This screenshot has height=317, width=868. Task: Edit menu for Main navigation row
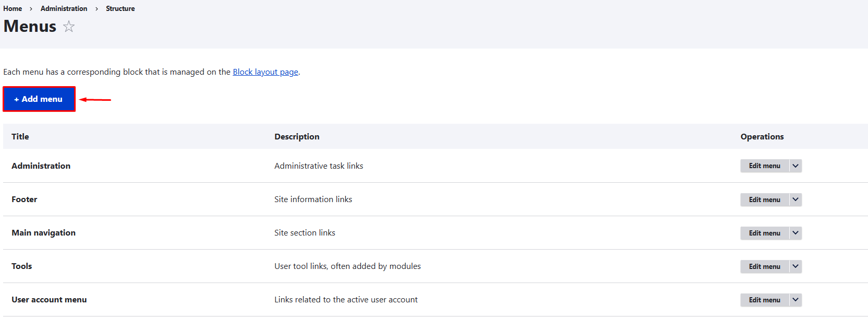765,233
